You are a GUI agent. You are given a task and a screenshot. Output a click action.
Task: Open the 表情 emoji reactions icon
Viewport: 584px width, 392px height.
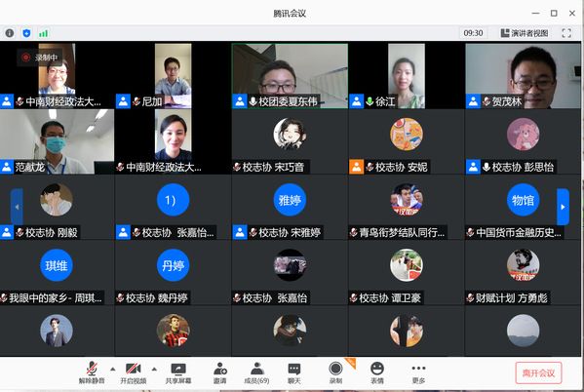click(377, 373)
